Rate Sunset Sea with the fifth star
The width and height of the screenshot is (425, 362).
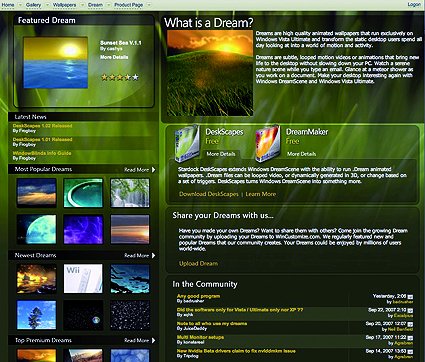click(x=135, y=77)
